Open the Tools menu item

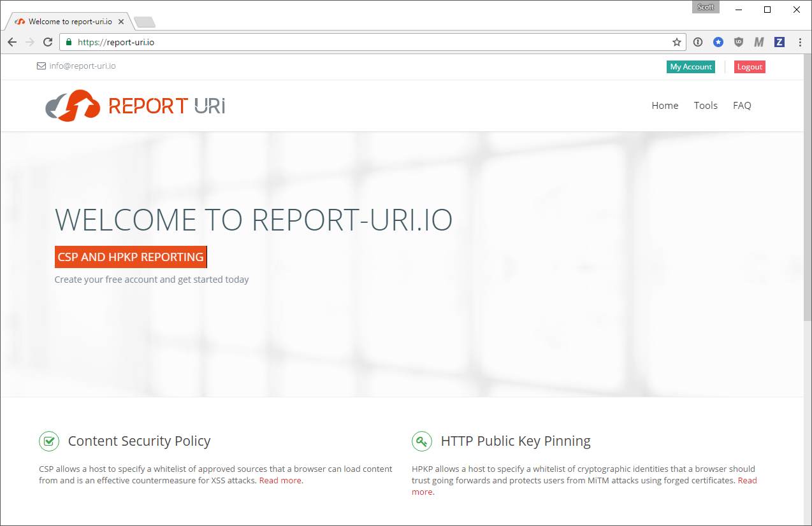pos(705,105)
